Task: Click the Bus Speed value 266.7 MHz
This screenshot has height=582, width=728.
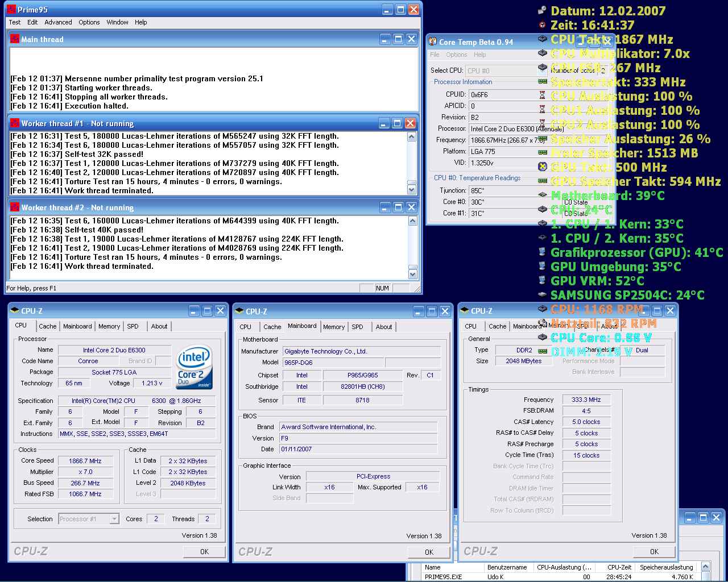Action: [x=85, y=483]
